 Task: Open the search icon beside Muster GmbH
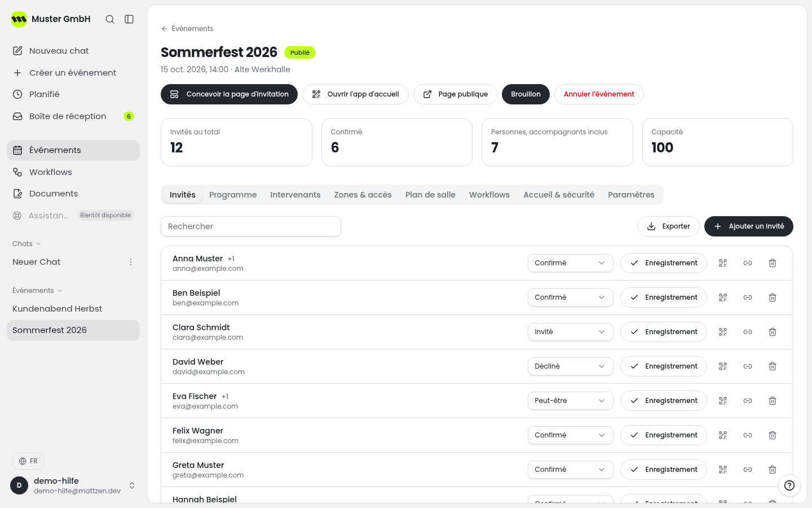coord(110,19)
